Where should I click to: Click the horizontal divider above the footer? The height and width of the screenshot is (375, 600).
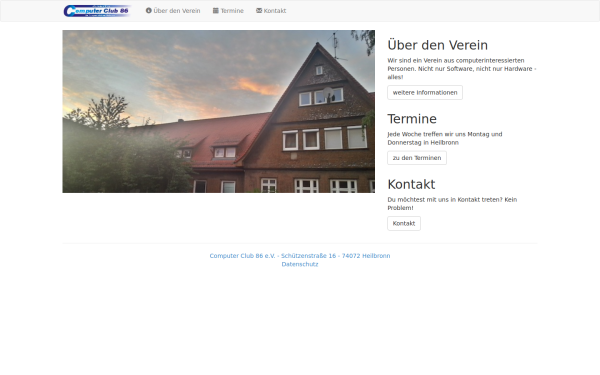coord(300,243)
